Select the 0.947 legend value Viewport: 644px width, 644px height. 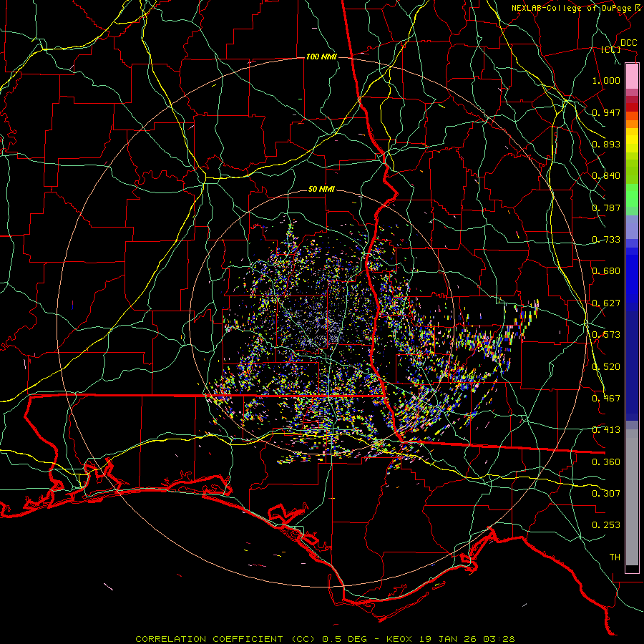click(x=606, y=112)
